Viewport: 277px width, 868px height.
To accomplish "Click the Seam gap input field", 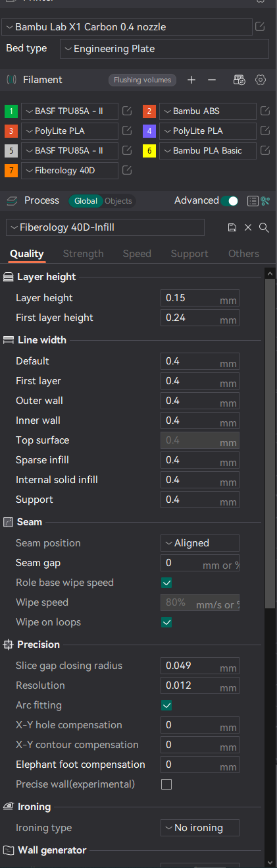I will click(x=200, y=563).
